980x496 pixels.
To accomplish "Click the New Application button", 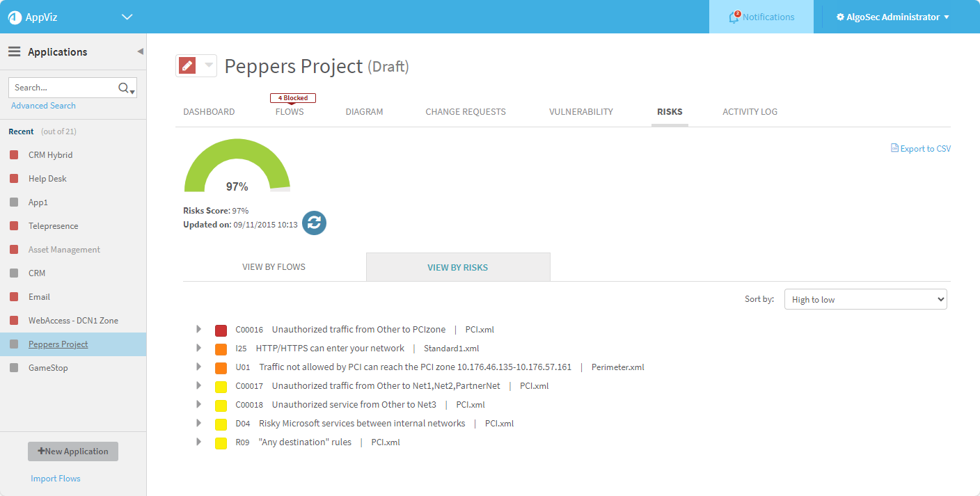I will coord(73,451).
